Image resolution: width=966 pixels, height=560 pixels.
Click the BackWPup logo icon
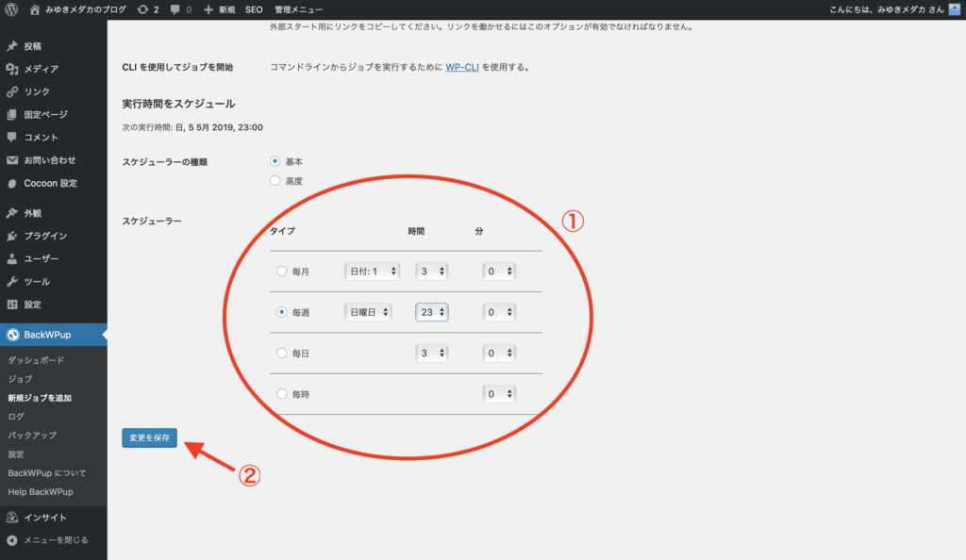tap(12, 335)
